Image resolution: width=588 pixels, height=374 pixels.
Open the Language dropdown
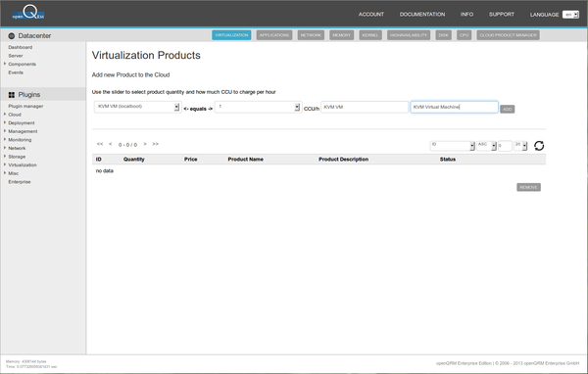pyautogui.click(x=570, y=15)
